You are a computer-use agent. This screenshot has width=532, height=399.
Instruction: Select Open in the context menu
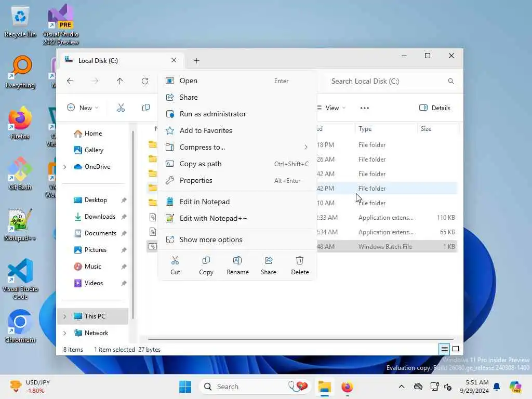click(237, 81)
